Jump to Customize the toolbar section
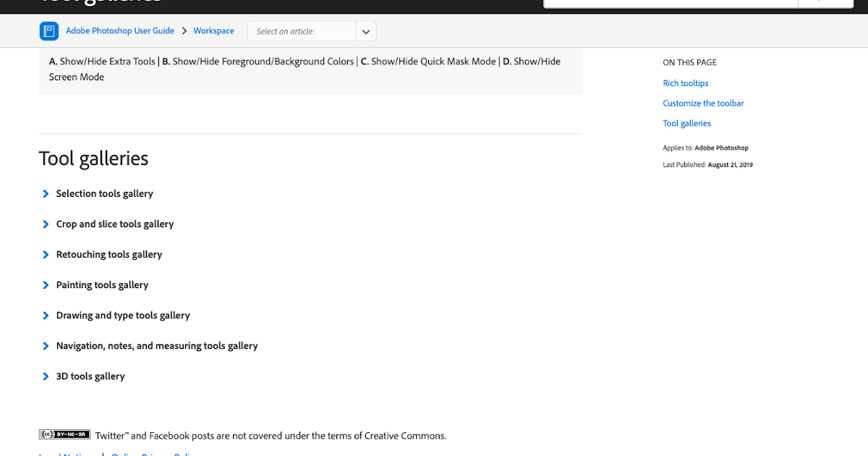Screen dimensions: 868x456 [x=703, y=104]
